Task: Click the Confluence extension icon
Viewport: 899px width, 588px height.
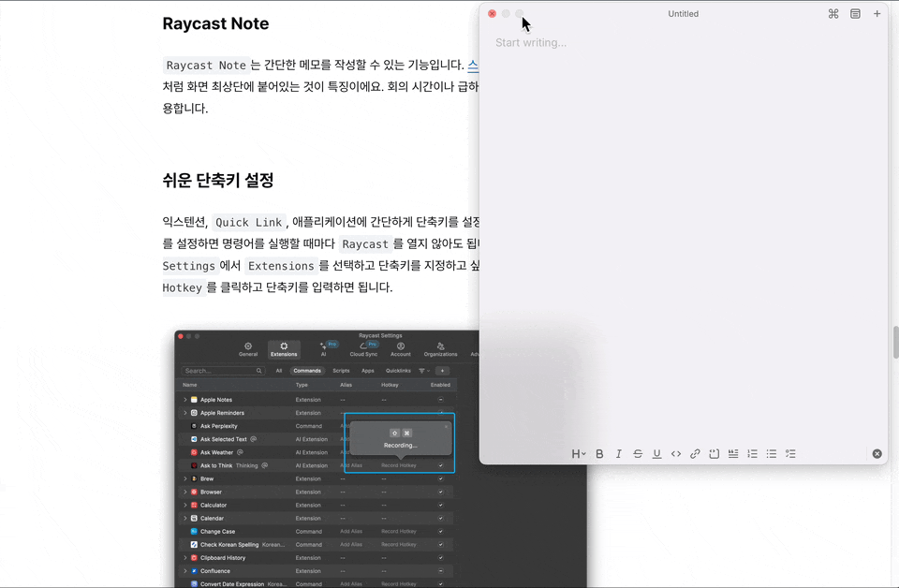Action: (x=194, y=571)
